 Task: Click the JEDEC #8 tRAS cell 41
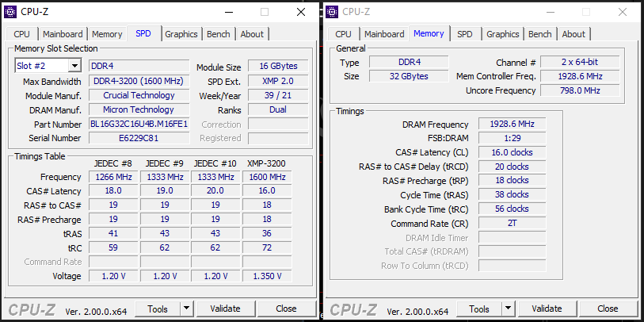113,234
